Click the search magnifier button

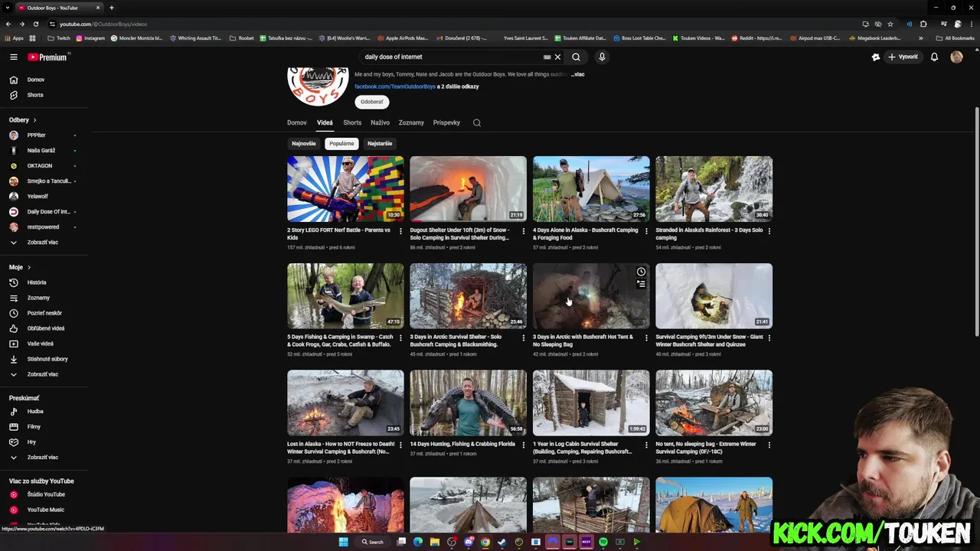pos(576,57)
